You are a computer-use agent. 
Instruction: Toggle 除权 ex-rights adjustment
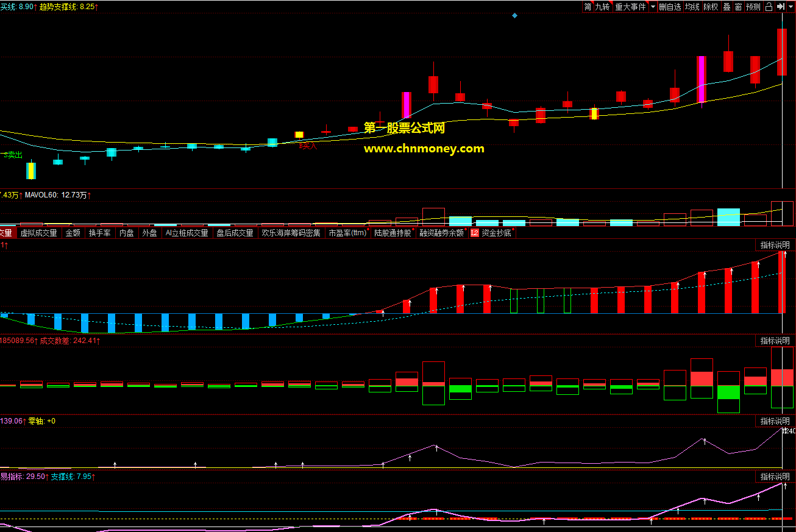pyautogui.click(x=711, y=7)
